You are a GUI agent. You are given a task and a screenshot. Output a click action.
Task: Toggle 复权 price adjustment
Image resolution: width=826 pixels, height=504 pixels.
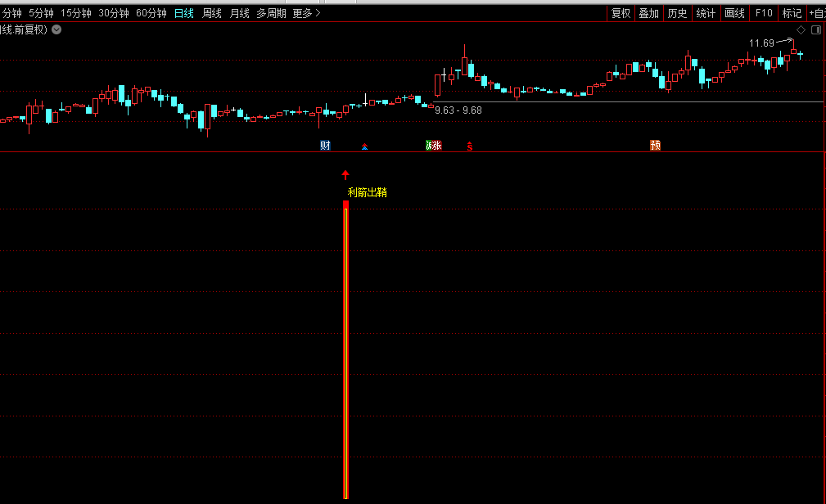621,13
